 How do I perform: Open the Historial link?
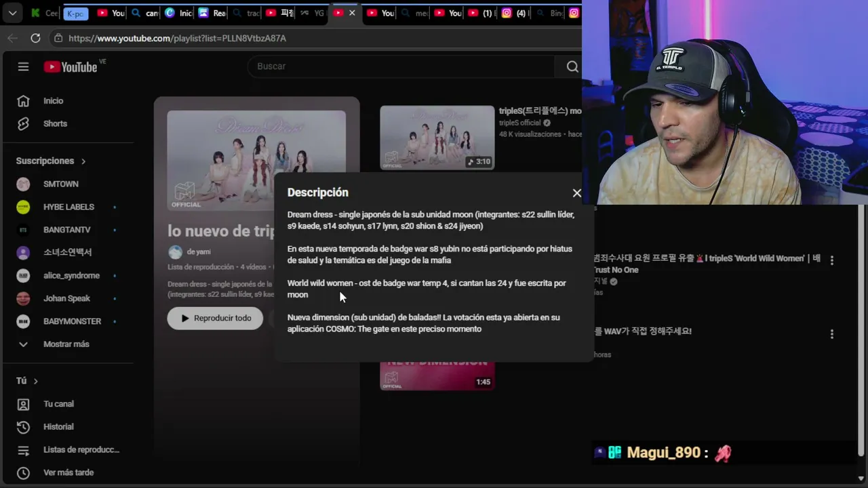click(58, 427)
